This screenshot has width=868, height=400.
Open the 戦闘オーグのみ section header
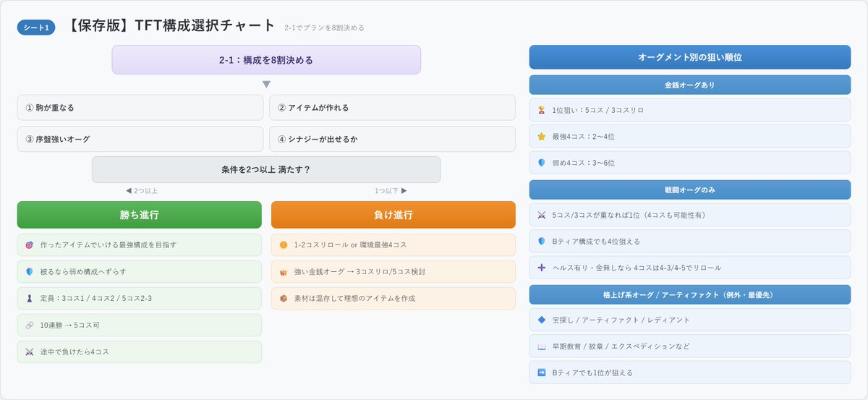690,190
